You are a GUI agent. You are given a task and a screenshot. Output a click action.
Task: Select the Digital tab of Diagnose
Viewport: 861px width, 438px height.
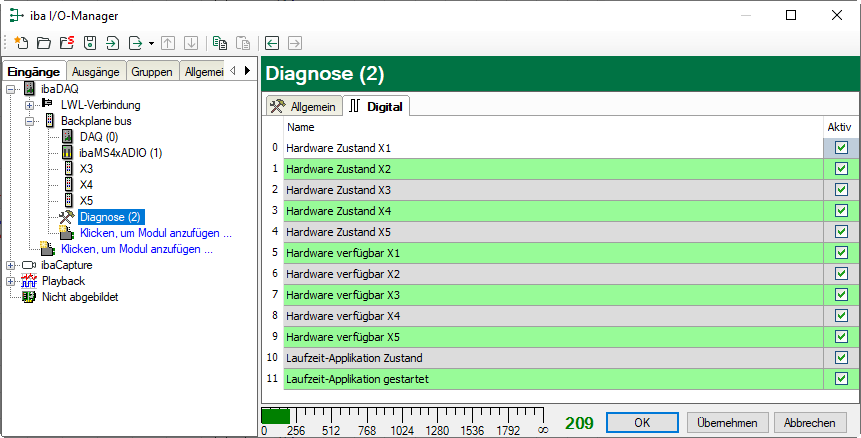click(376, 106)
